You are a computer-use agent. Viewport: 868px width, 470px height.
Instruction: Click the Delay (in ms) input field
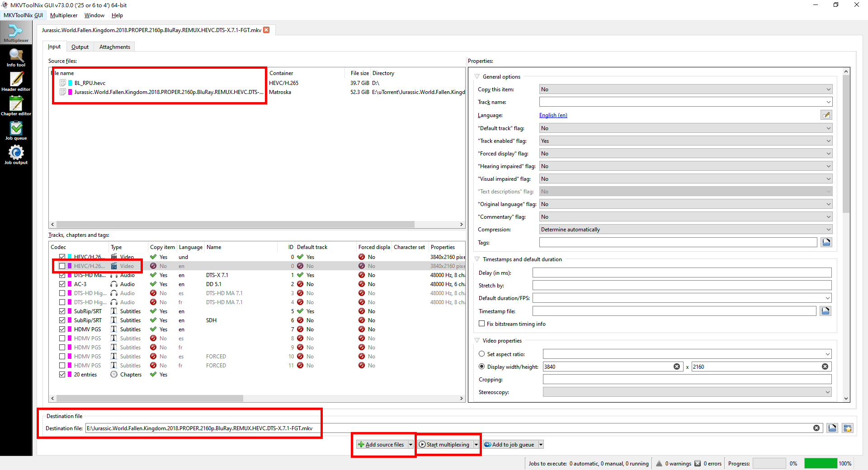coord(682,273)
